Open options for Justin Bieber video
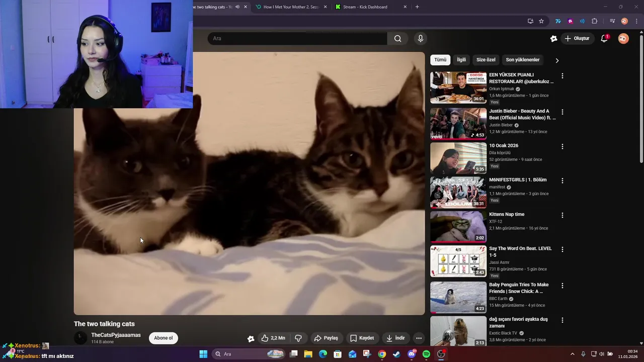644x362 pixels. coord(562,112)
